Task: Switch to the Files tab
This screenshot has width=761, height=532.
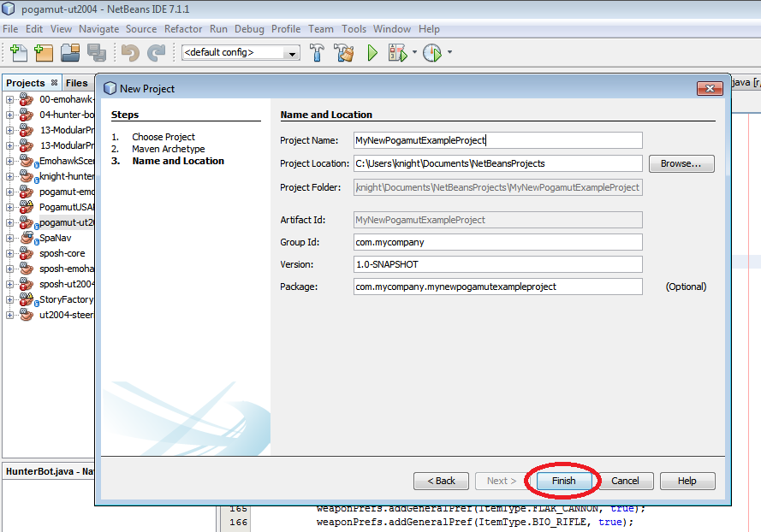Action: [77, 83]
